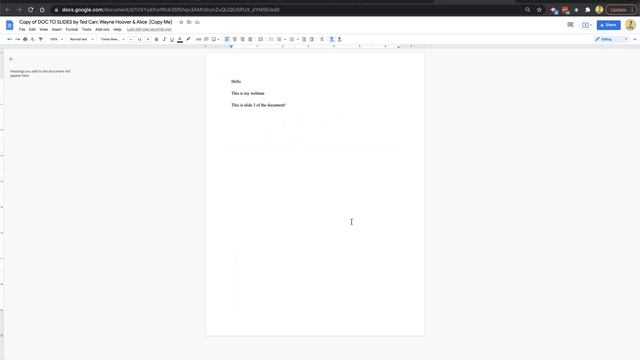Toggle Italic formatting
640x360 pixels.
[x=164, y=39]
